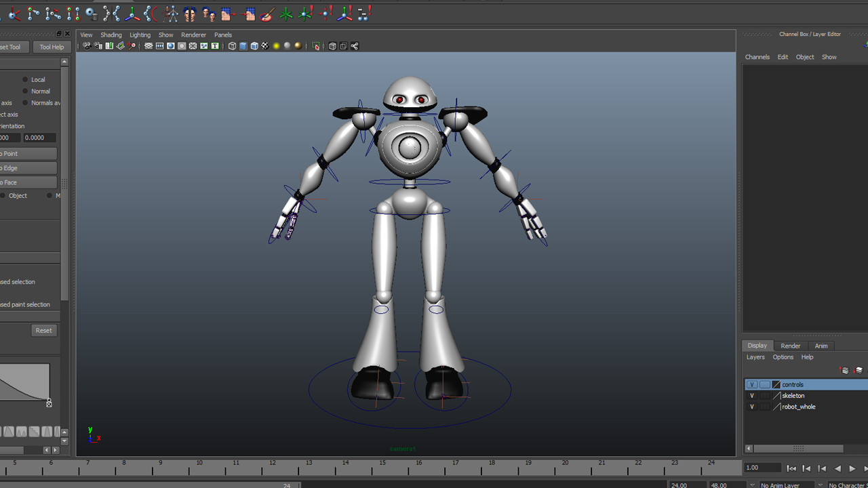Open the Shading menu in the viewport panel
Viewport: 868px width, 488px height.
[x=111, y=35]
